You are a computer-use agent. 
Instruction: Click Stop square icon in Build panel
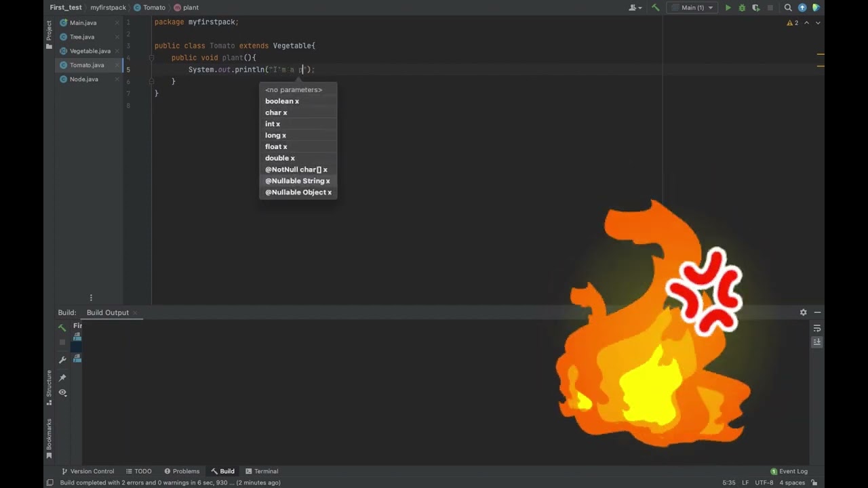pyautogui.click(x=62, y=342)
